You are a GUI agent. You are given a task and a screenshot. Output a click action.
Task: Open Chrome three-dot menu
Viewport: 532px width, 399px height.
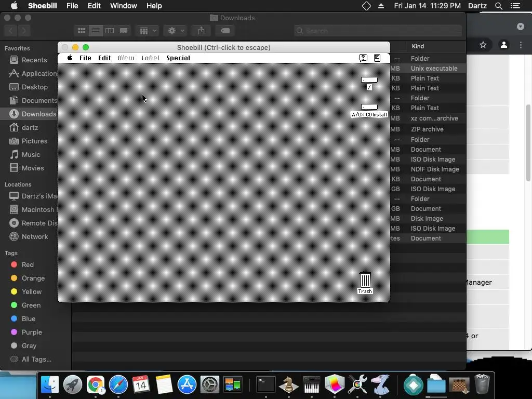click(x=521, y=45)
